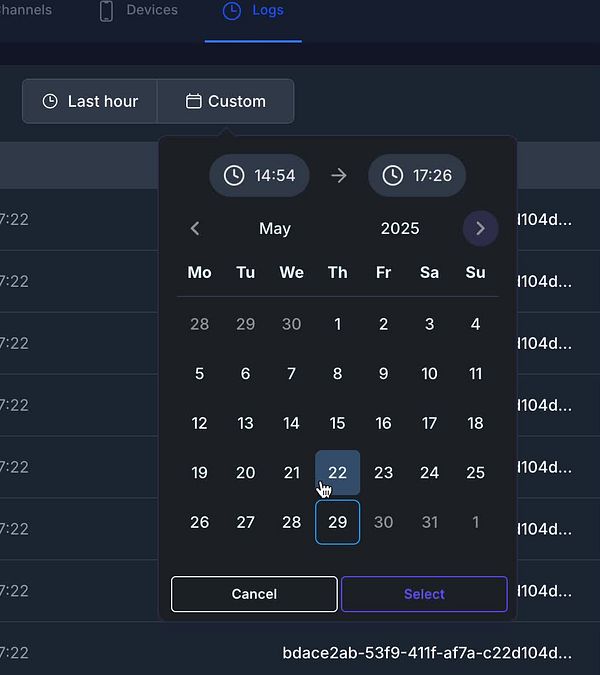
Task: Cancel the date selection
Action: pyautogui.click(x=254, y=594)
